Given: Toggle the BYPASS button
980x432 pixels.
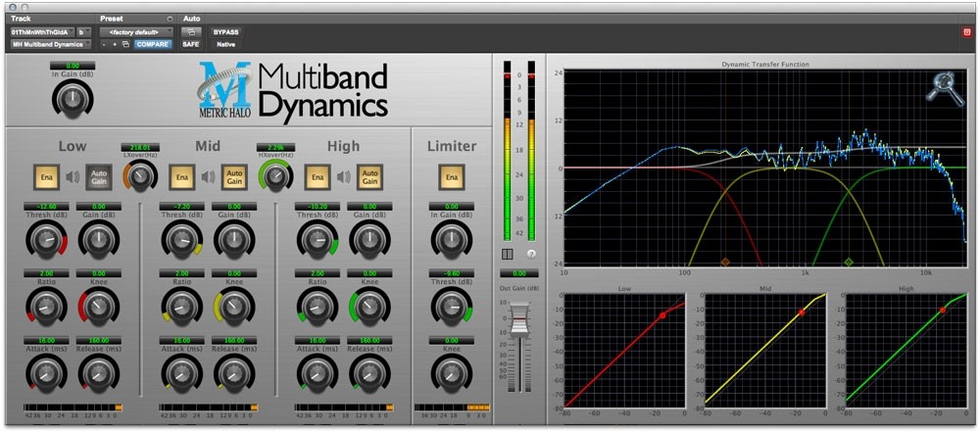Looking at the screenshot, I should pos(225,32).
